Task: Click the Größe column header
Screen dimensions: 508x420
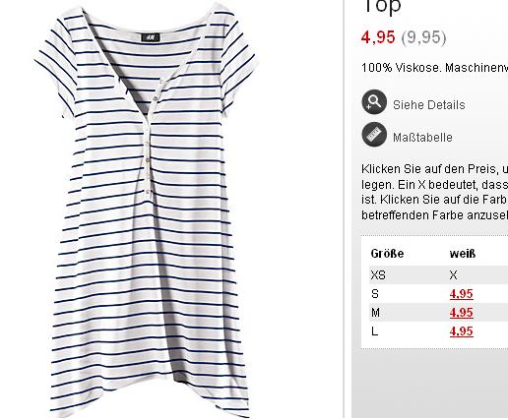Action: click(x=387, y=254)
